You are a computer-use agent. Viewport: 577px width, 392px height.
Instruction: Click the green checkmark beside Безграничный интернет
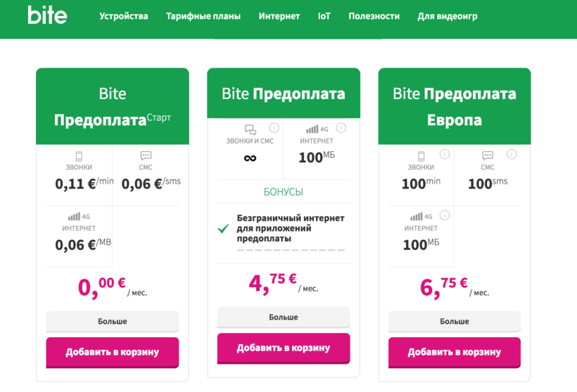224,229
